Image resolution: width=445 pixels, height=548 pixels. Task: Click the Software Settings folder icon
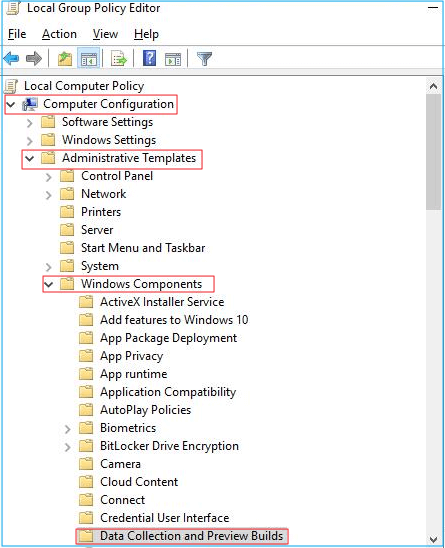[48, 122]
